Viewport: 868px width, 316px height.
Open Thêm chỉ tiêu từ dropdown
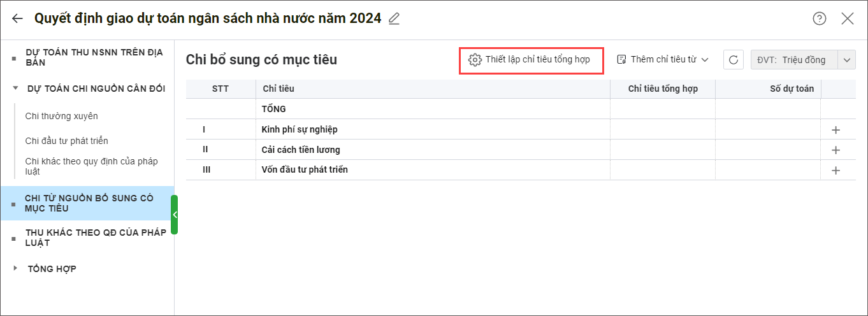click(663, 60)
